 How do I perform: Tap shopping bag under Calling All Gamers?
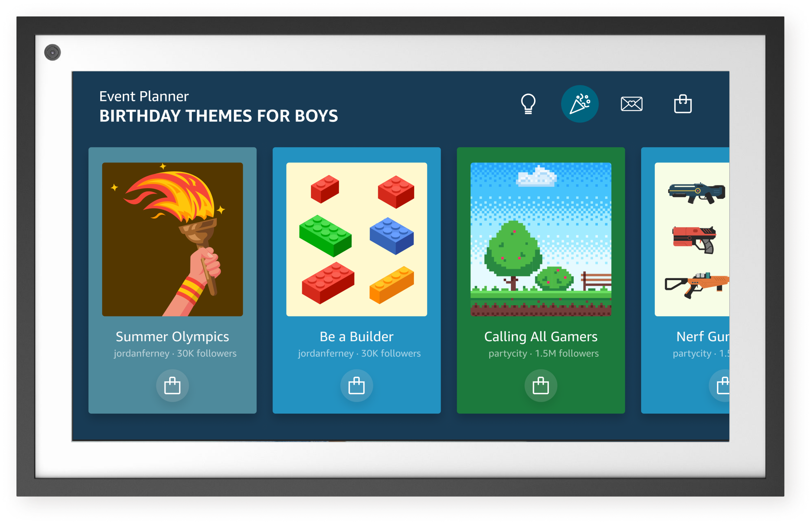pos(541,385)
